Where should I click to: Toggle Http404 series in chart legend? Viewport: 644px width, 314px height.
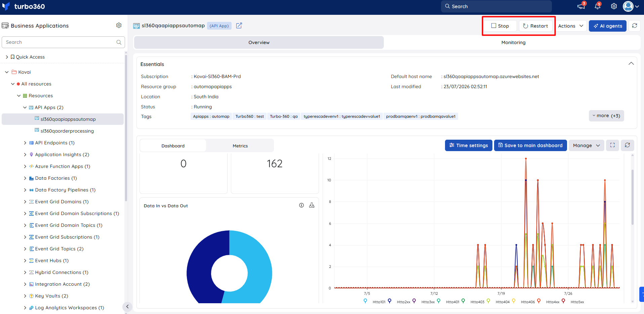pos(498,302)
